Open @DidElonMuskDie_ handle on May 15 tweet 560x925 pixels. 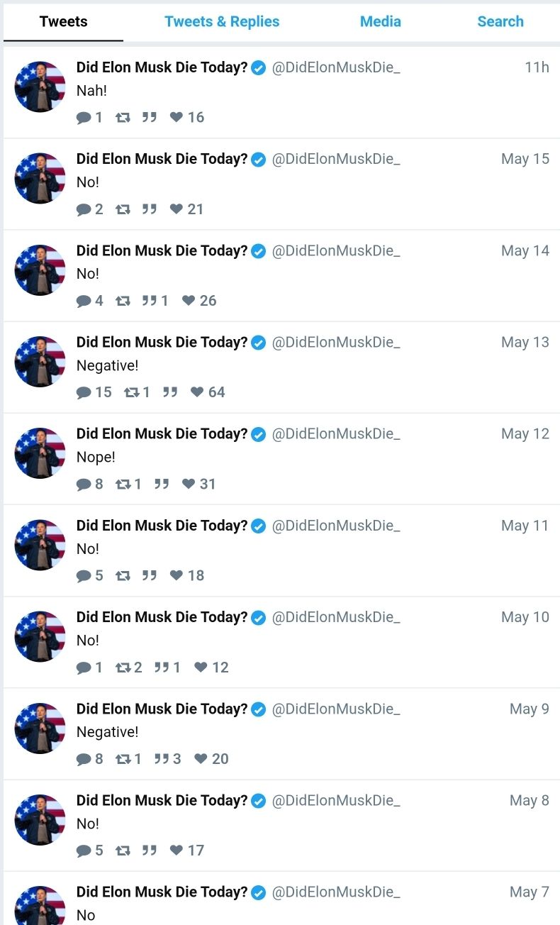click(336, 159)
